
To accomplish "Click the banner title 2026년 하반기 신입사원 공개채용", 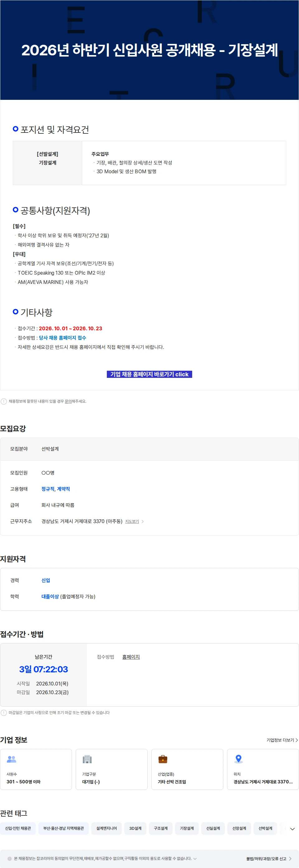I will click(149, 50).
